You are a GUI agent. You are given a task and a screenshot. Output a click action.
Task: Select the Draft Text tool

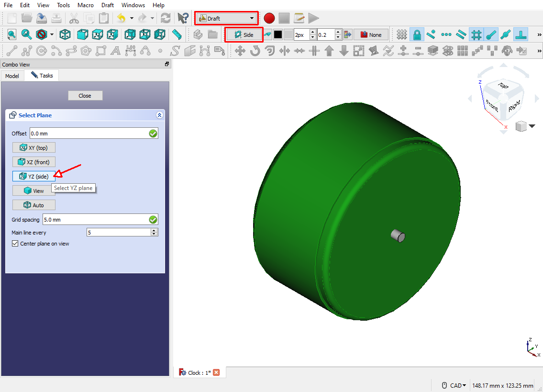(x=116, y=51)
